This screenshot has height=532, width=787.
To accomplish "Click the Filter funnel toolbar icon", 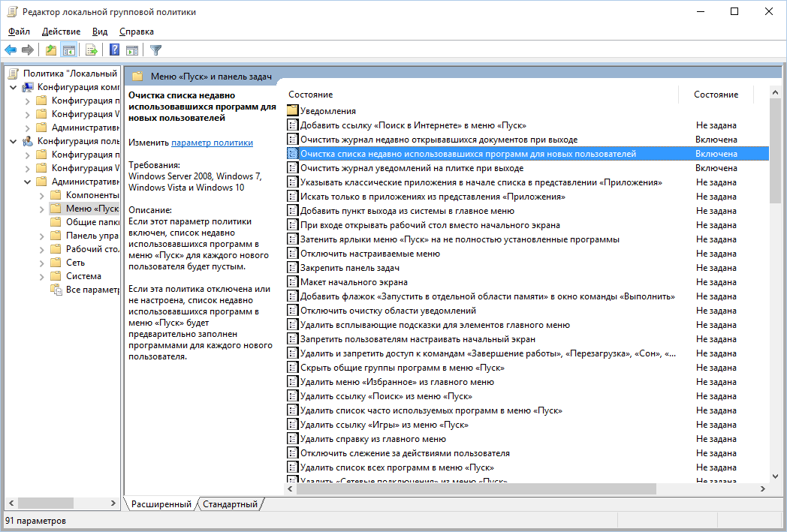I will click(x=155, y=50).
